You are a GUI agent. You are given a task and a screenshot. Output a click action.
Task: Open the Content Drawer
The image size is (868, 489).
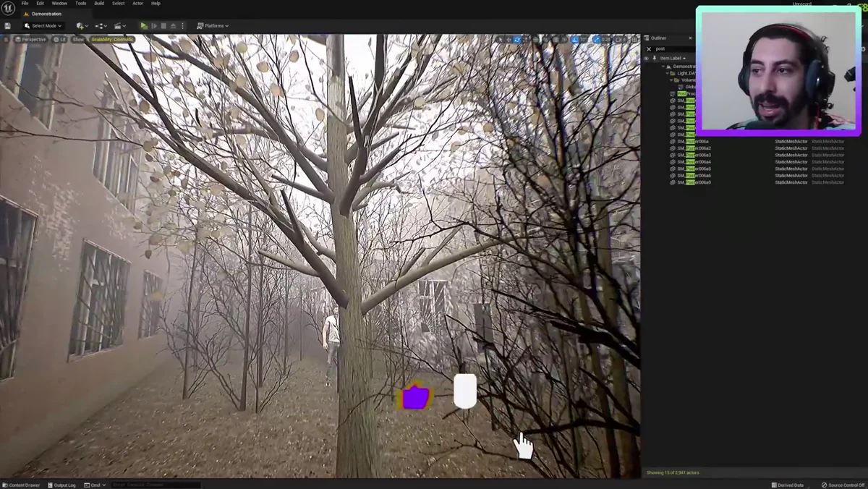[x=21, y=485]
